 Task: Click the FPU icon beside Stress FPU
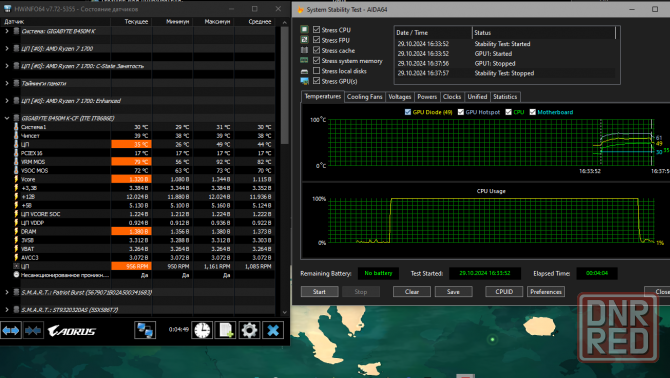coord(304,40)
